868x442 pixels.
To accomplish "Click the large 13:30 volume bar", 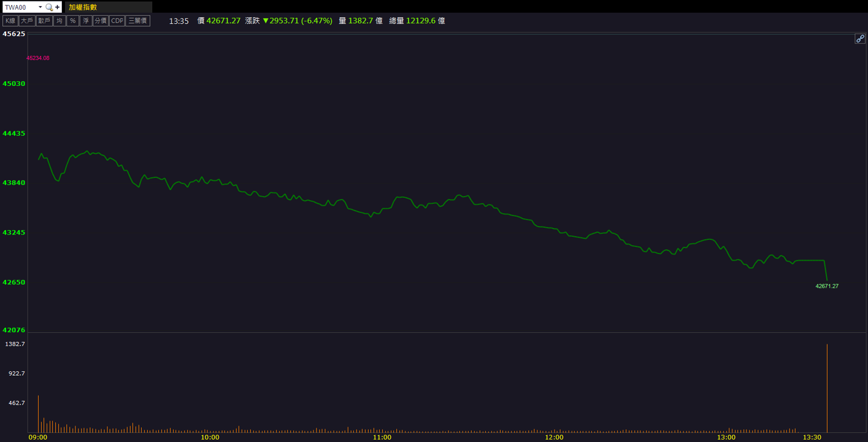I will tap(827, 388).
